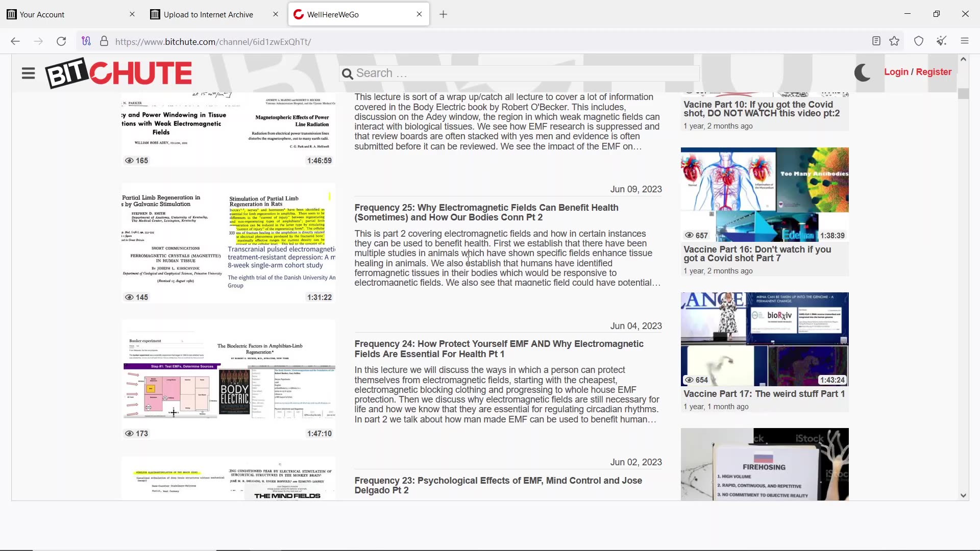
Task: Click page scrollbar down arrow
Action: click(963, 495)
